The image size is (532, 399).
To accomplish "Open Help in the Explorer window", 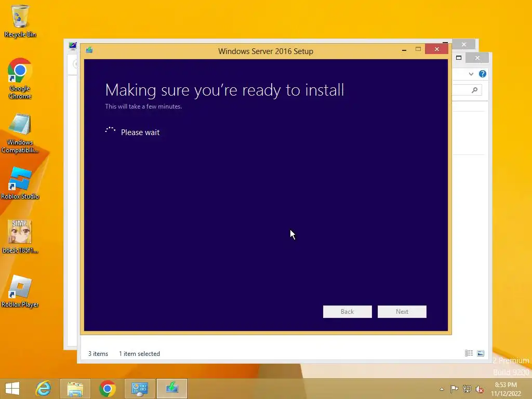I will tap(483, 74).
